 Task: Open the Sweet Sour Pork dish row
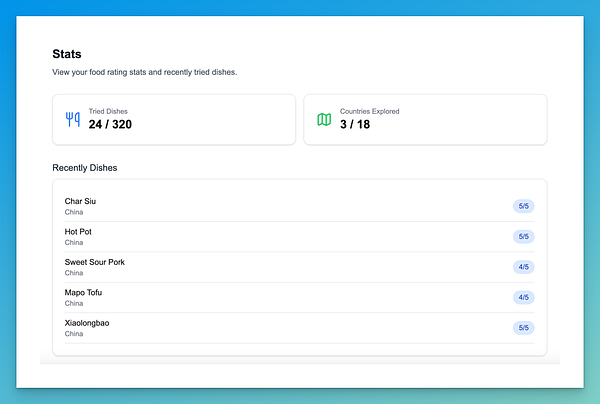(x=300, y=267)
